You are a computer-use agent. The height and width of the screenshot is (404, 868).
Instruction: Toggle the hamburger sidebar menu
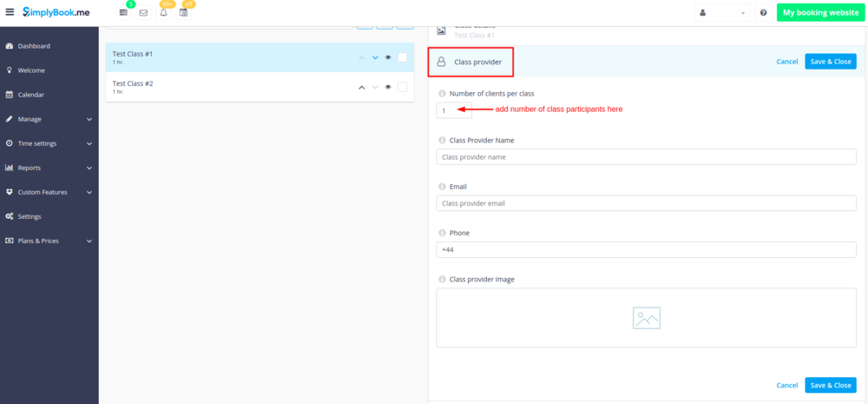coord(10,13)
